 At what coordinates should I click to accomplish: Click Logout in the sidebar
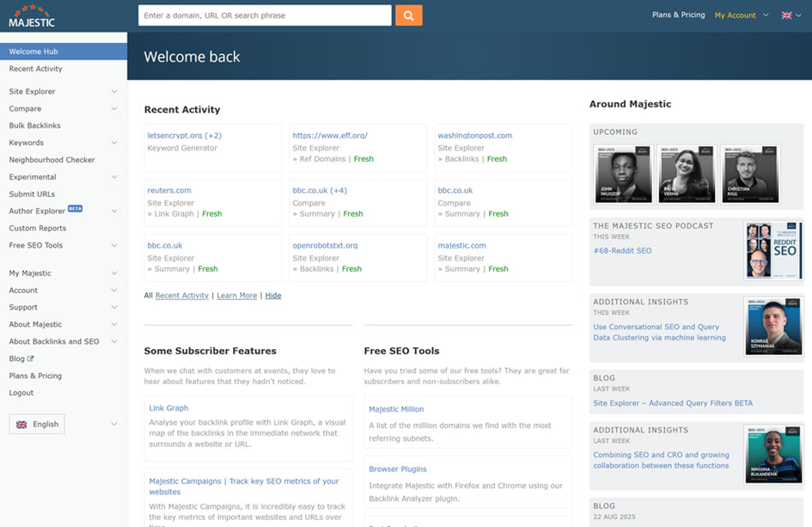coord(21,393)
